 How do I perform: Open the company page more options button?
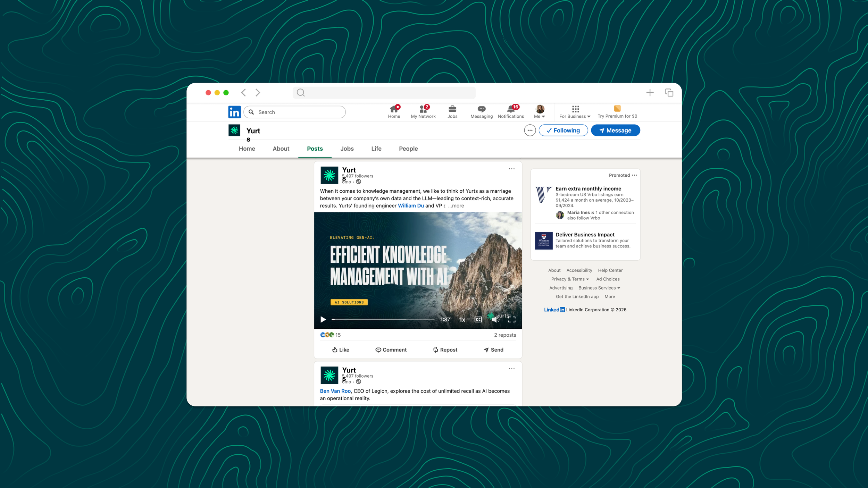(530, 131)
